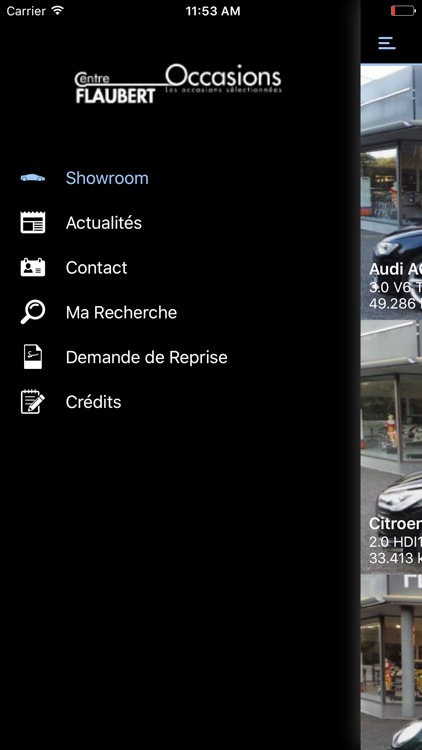Toggle the hamburger menu icon
The image size is (422, 750).
tap(387, 43)
